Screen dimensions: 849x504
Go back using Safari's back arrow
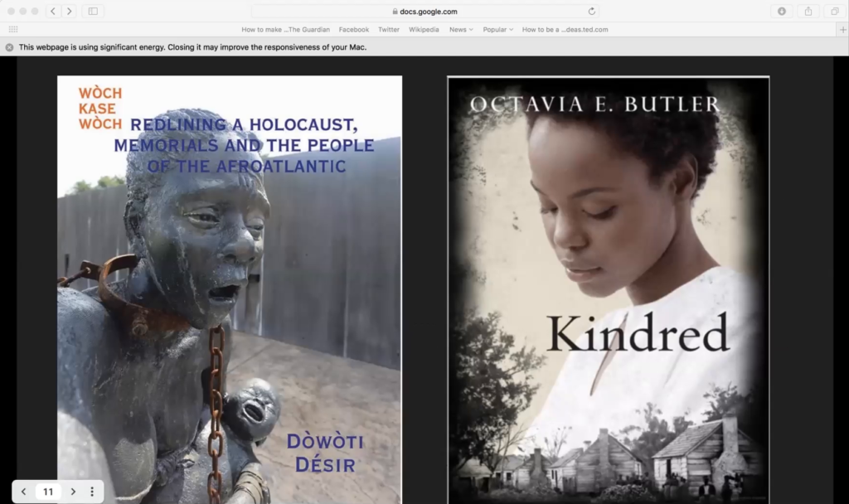pyautogui.click(x=53, y=11)
